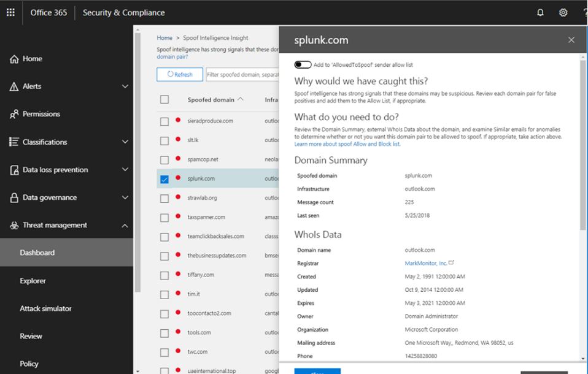The height and width of the screenshot is (374, 588).
Task: Check the slt.lk row checkbox
Action: click(164, 140)
